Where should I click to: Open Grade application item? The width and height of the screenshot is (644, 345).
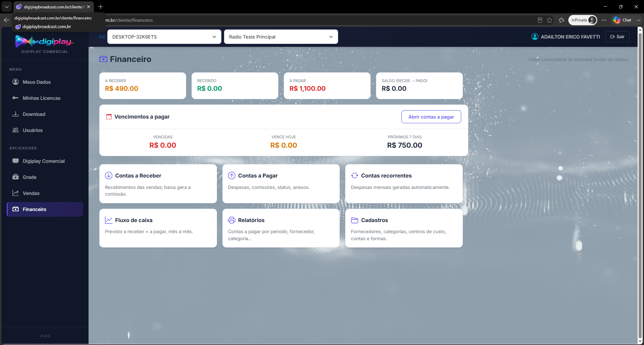coord(45,177)
